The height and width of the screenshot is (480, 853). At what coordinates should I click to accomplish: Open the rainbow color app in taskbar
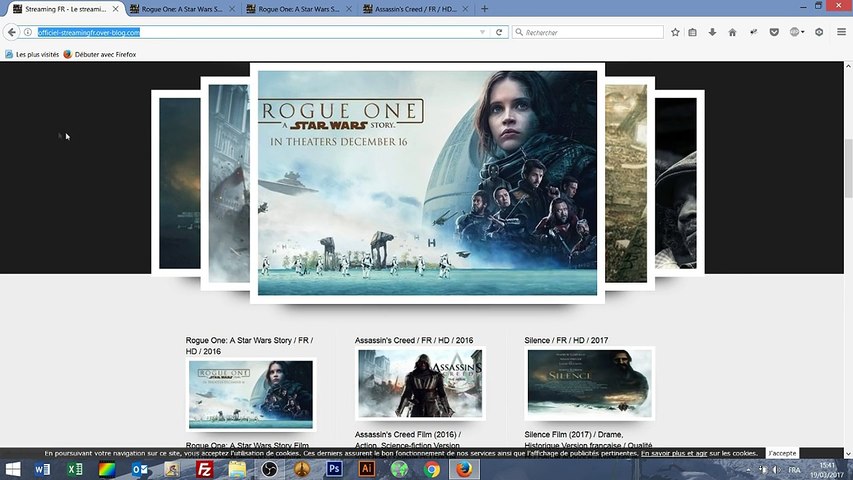[x=107, y=469]
